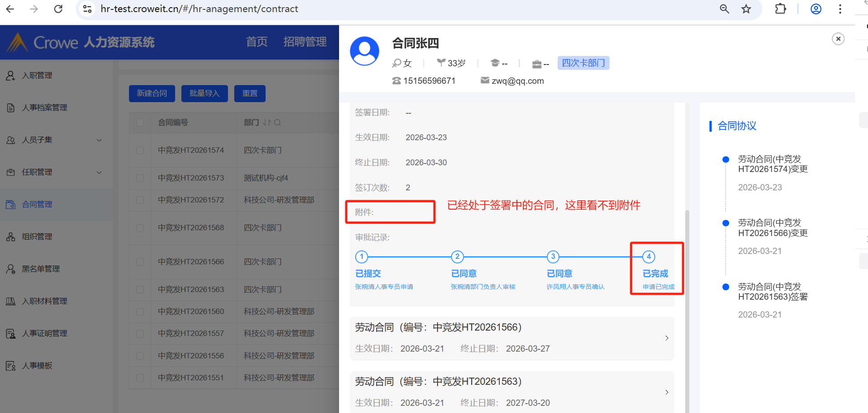Check the row for 中竞发HT20261572
Image resolution: width=868 pixels, height=413 pixels.
[x=140, y=200]
